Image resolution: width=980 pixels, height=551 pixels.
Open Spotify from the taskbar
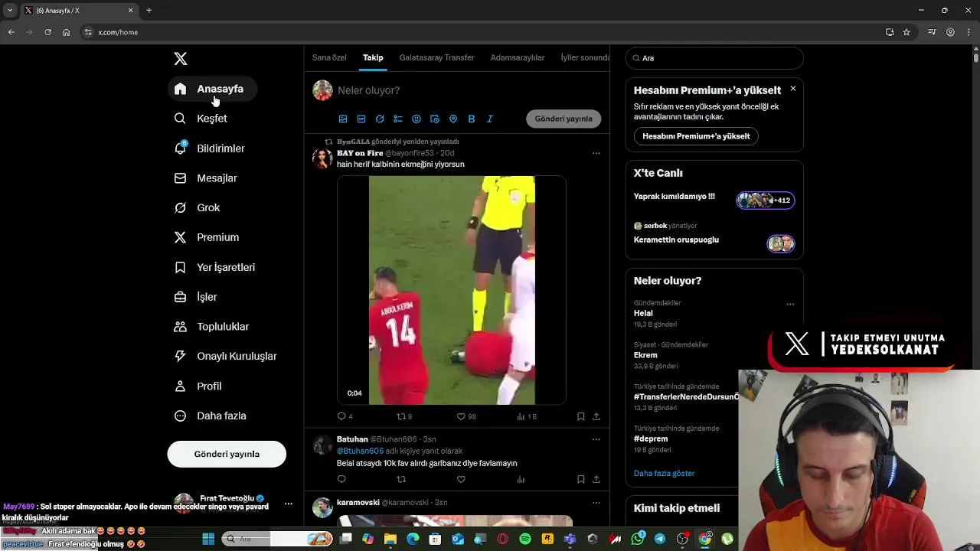click(x=525, y=540)
